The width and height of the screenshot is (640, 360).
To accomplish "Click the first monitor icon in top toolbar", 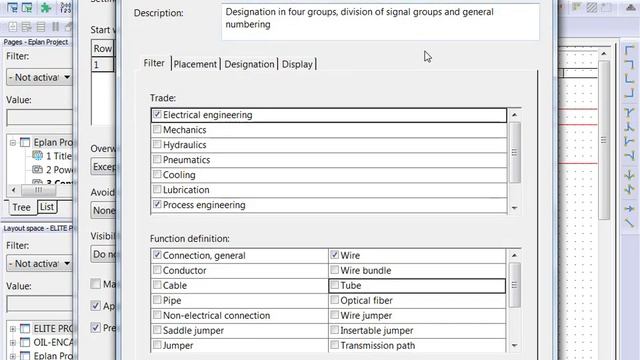I will (13, 7).
